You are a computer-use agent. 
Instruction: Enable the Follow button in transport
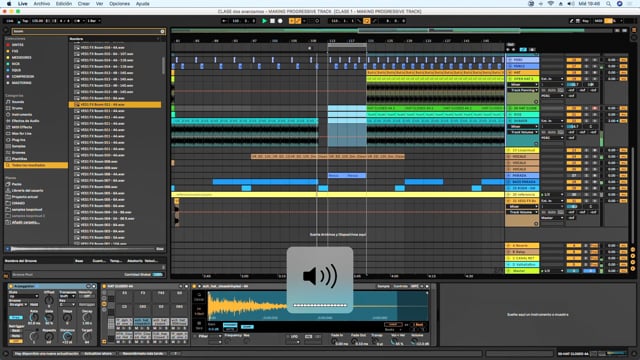[224, 21]
